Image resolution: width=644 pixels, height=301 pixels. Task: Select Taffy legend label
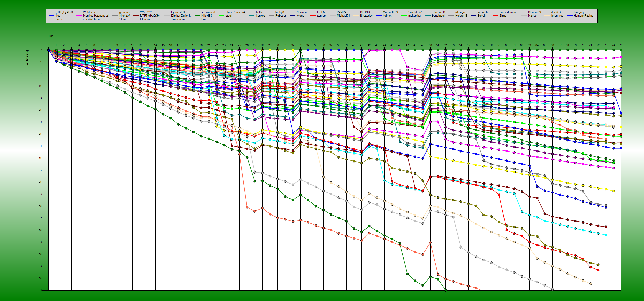coord(259,12)
